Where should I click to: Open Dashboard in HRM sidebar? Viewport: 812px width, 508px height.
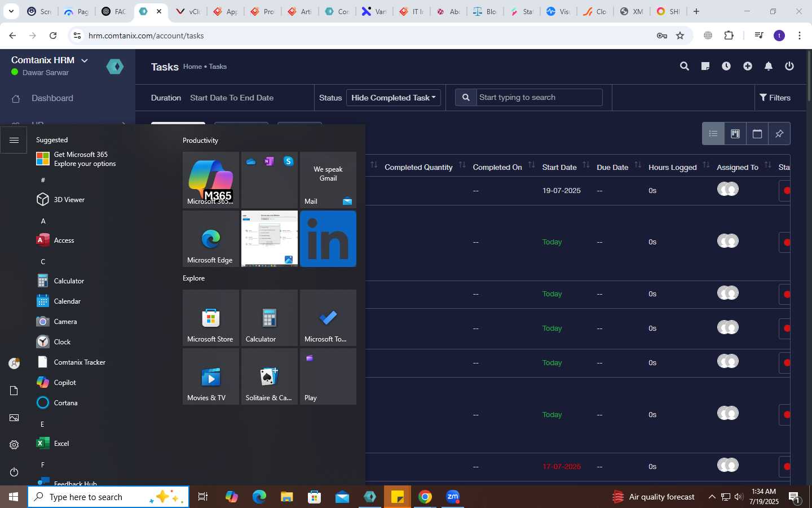pyautogui.click(x=52, y=98)
